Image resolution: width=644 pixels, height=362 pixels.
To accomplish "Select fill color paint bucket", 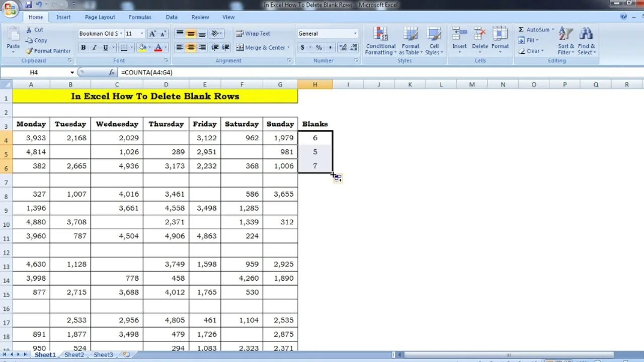I will pos(142,48).
